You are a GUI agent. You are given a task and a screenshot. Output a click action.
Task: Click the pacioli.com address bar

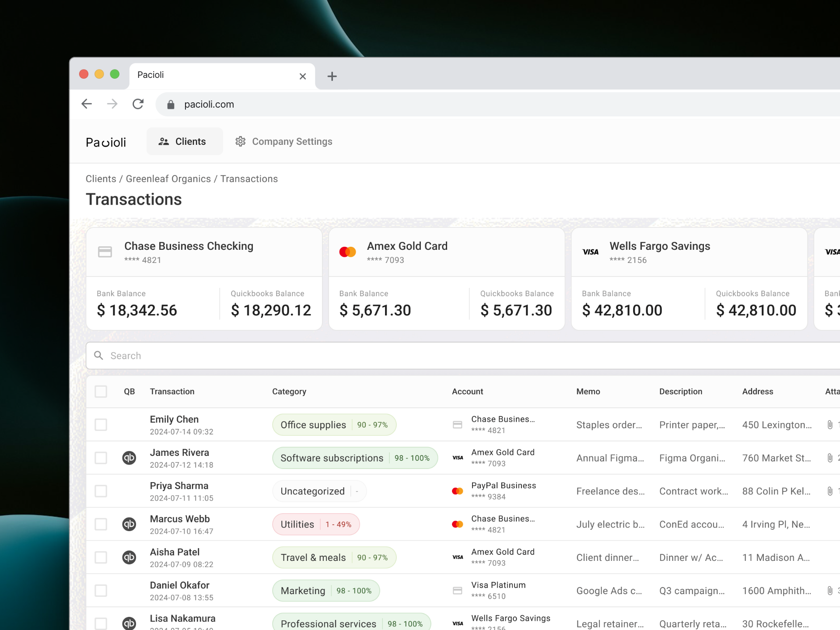tap(499, 105)
